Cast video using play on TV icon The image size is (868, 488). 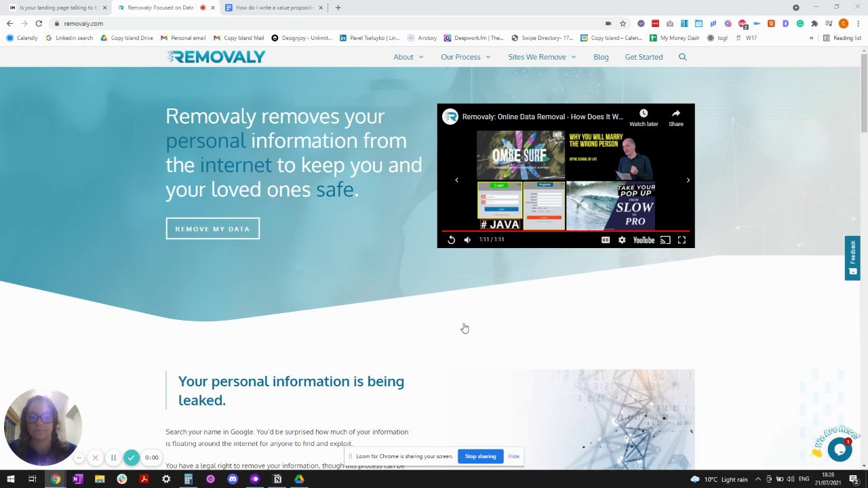(x=665, y=240)
